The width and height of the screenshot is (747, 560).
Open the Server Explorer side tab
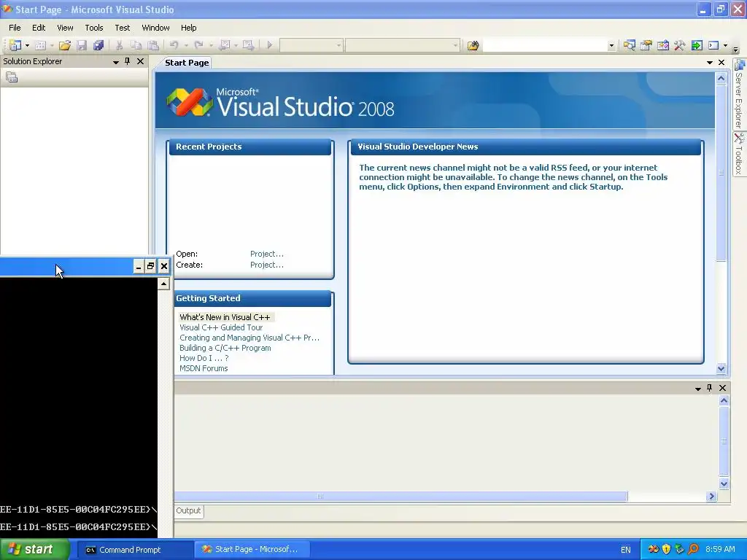click(x=739, y=95)
